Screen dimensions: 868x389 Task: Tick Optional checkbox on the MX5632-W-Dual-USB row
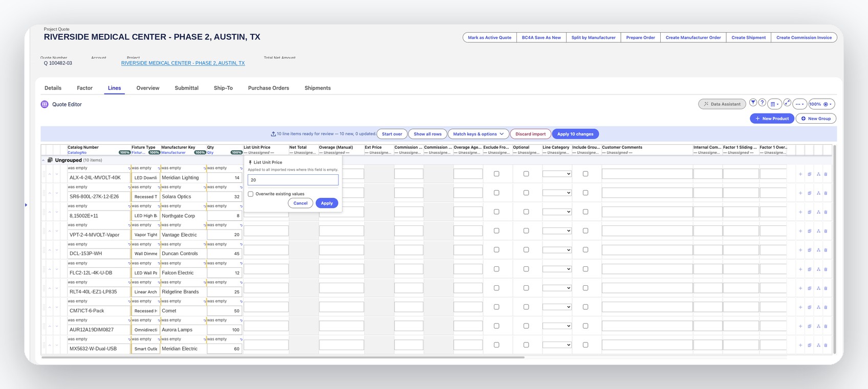coord(526,345)
